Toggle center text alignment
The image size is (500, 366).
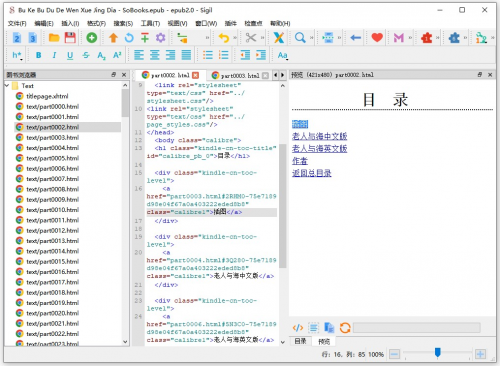(154, 55)
